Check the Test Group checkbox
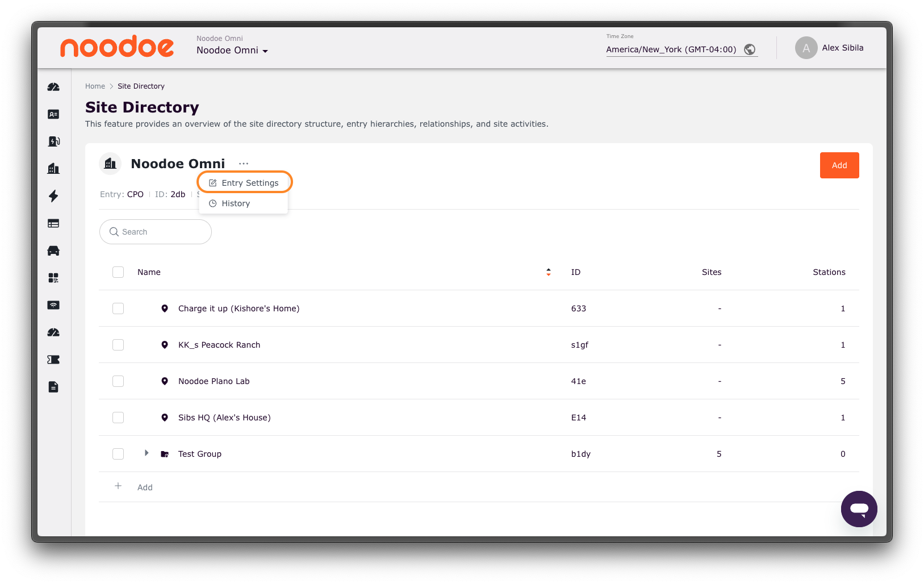The height and width of the screenshot is (584, 924). pos(118,454)
